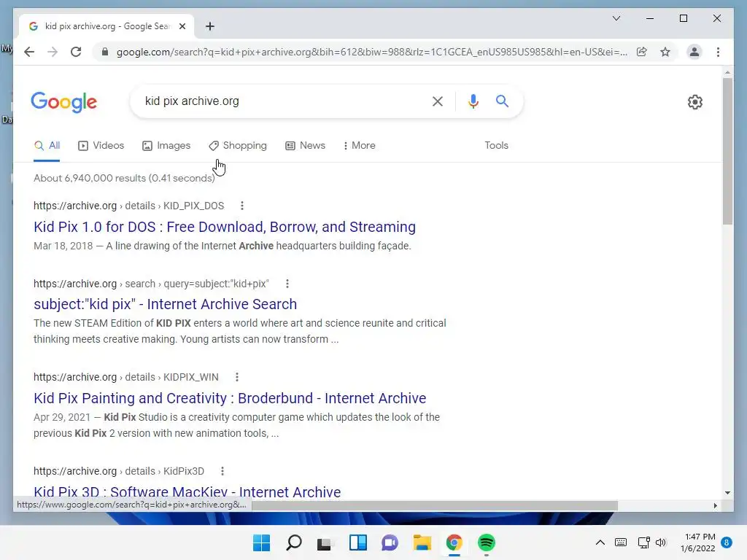Bookmark this tab with the star
747x560 pixels.
(665, 52)
